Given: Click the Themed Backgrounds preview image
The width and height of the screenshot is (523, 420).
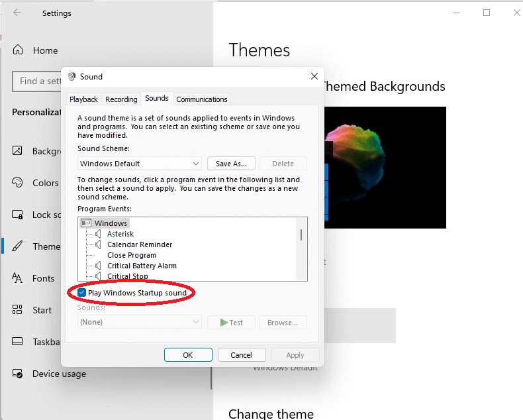Looking at the screenshot, I should (385, 168).
